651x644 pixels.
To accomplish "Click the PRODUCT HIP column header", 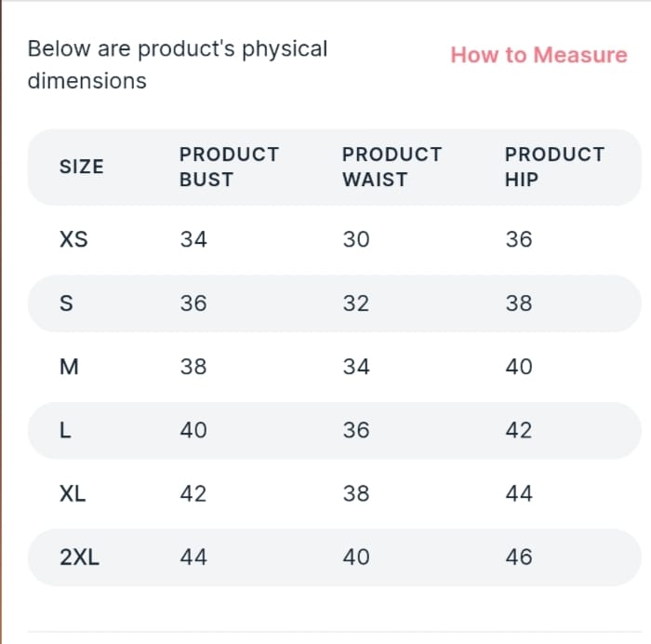I will (x=554, y=168).
